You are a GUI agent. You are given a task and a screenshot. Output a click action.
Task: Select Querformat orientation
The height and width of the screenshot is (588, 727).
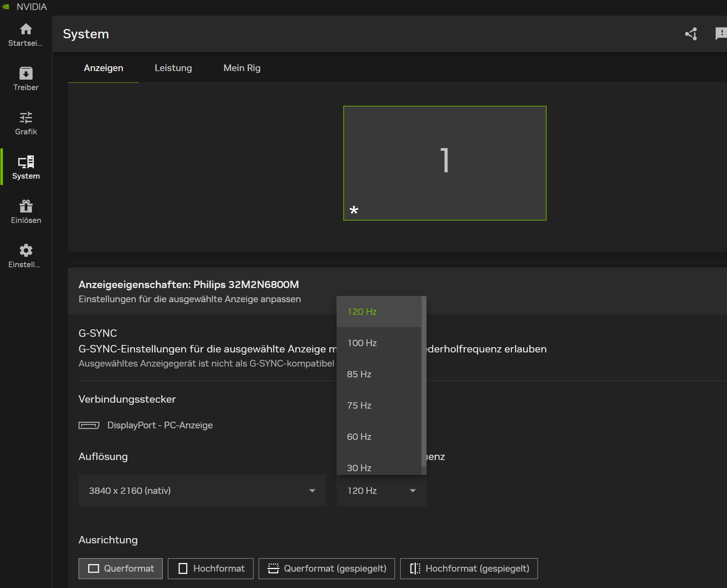pyautogui.click(x=121, y=568)
